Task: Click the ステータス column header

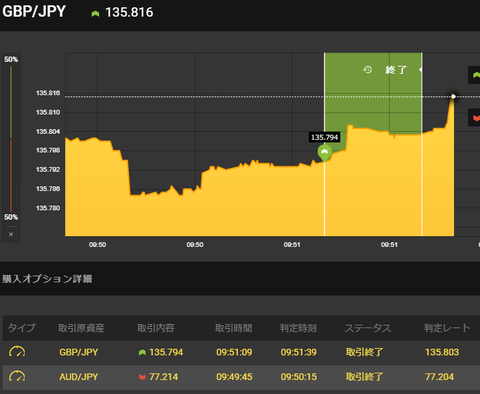Action: [x=368, y=328]
